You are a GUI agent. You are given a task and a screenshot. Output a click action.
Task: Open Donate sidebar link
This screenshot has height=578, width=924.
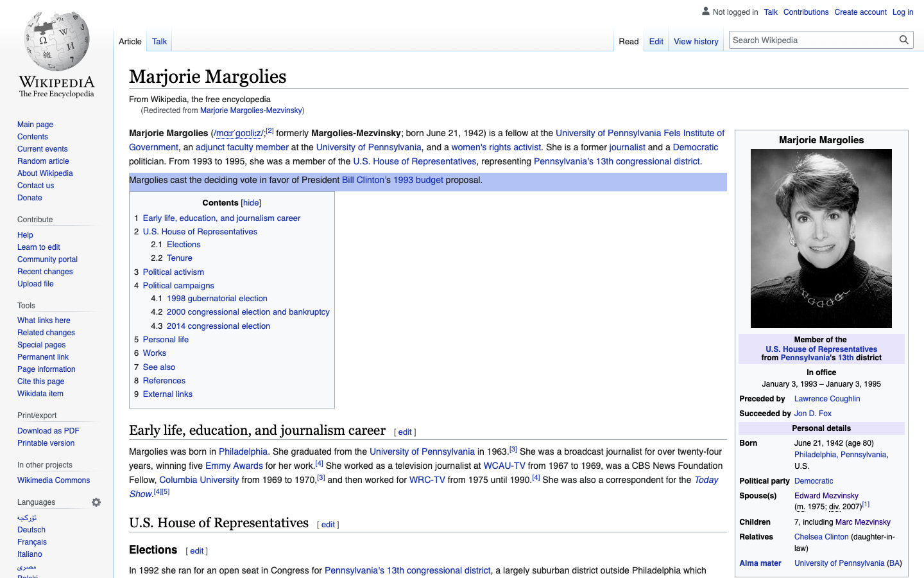pyautogui.click(x=30, y=198)
